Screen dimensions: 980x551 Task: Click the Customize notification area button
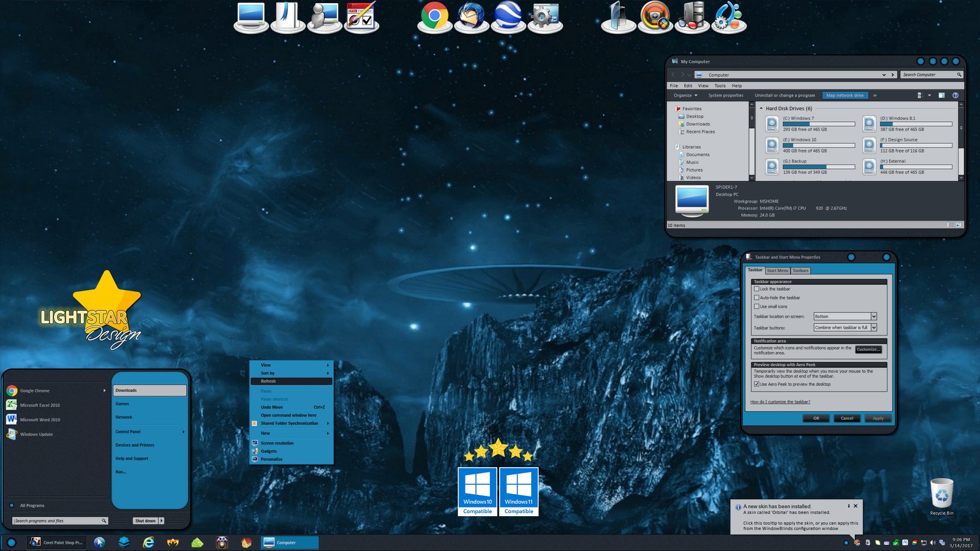(869, 350)
